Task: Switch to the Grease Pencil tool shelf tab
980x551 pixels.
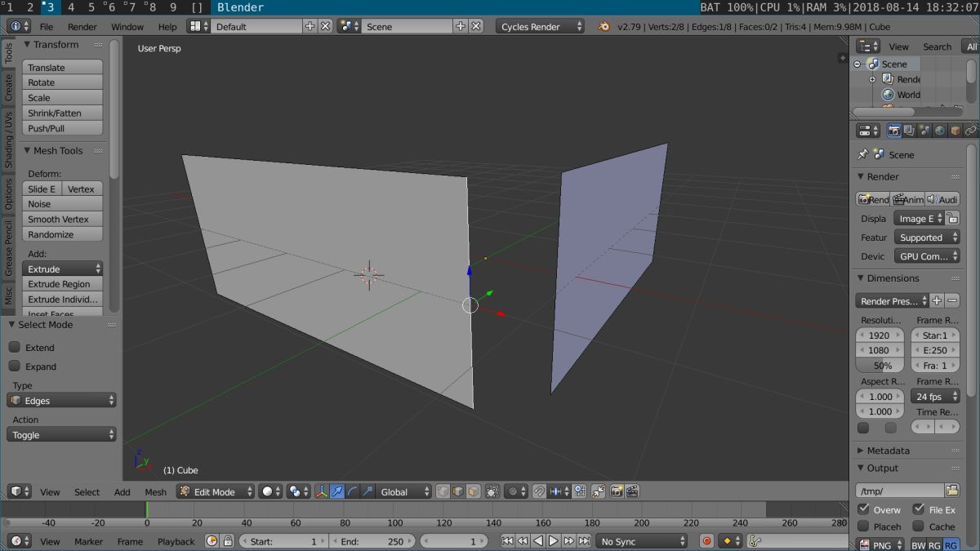Action: tap(9, 248)
